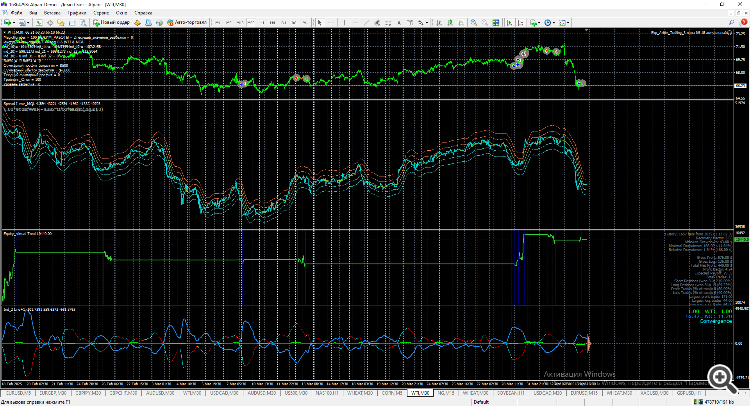This screenshot has height=406, width=750.
Task: Zoom out the chart
Action: 485,22
